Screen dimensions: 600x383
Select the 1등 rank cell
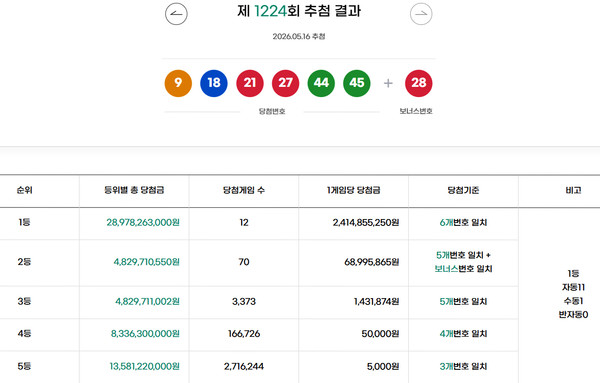(x=24, y=222)
